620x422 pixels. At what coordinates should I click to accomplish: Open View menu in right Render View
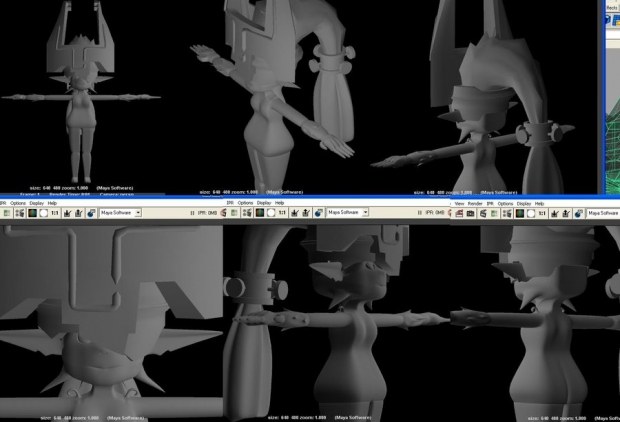[459, 204]
